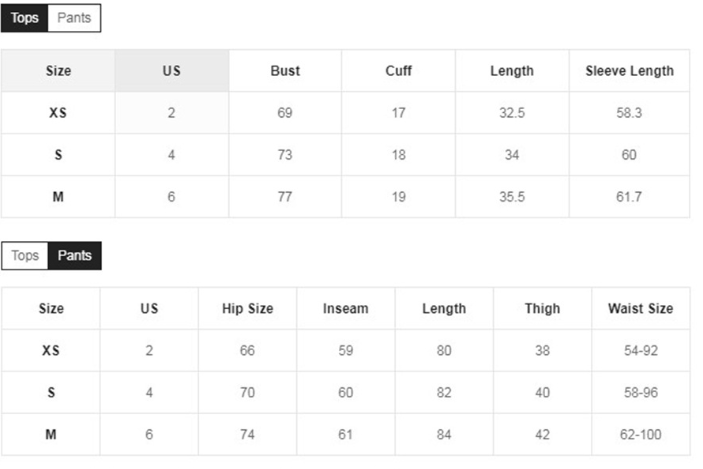
Task: Open the Tops tab in lower chart
Action: (x=25, y=256)
